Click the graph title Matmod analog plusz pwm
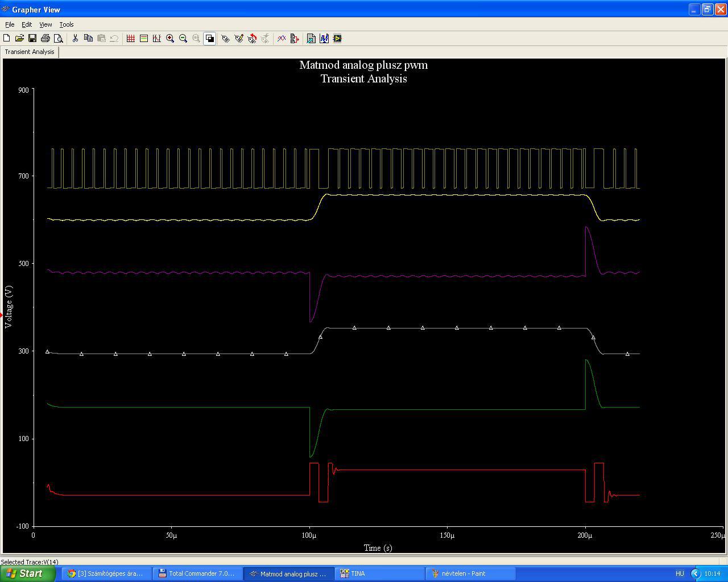Viewport: 728px width, 582px height. (x=363, y=65)
